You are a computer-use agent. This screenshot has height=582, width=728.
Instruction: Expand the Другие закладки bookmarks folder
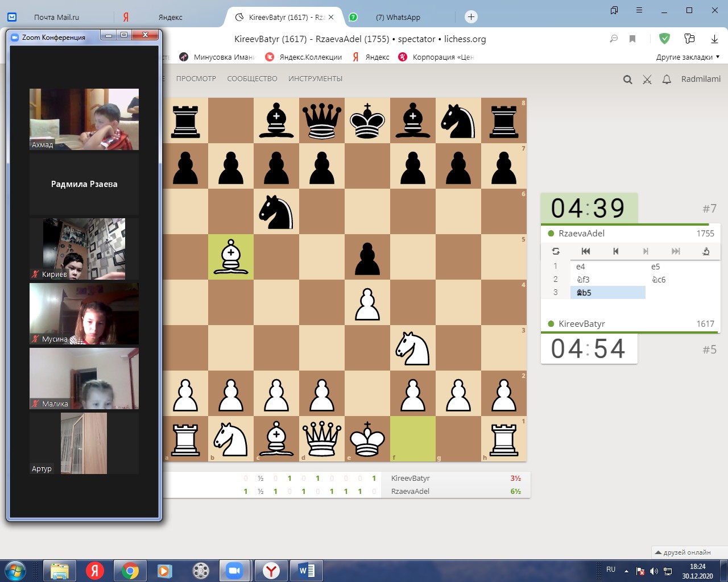[x=688, y=57]
